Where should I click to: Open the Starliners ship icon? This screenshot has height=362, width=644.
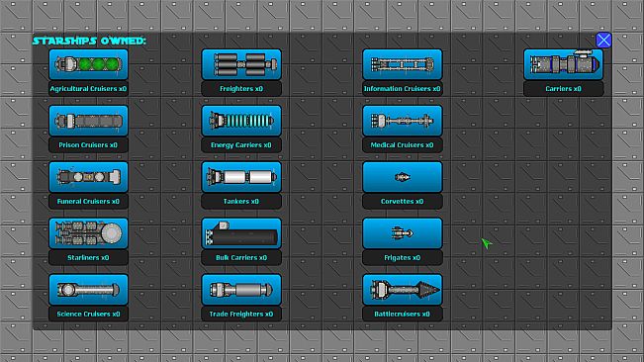[88, 233]
